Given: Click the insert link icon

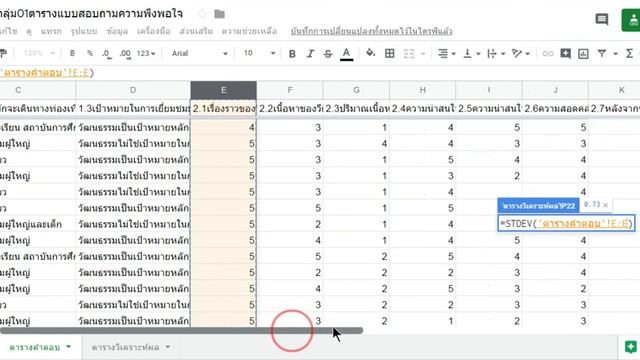Looking at the screenshot, I should click(547, 53).
